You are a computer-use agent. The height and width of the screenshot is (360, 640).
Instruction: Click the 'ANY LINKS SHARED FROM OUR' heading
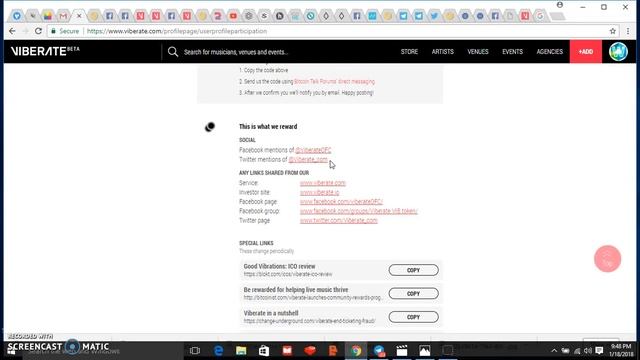click(274, 173)
